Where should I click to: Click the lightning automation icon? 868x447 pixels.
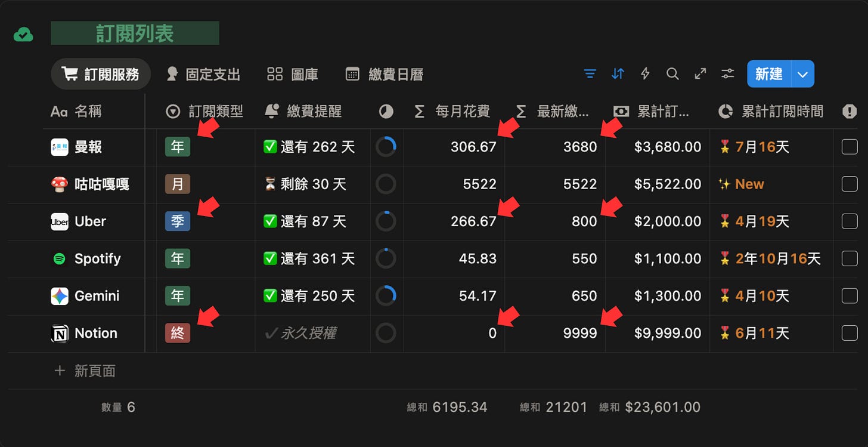tap(645, 74)
